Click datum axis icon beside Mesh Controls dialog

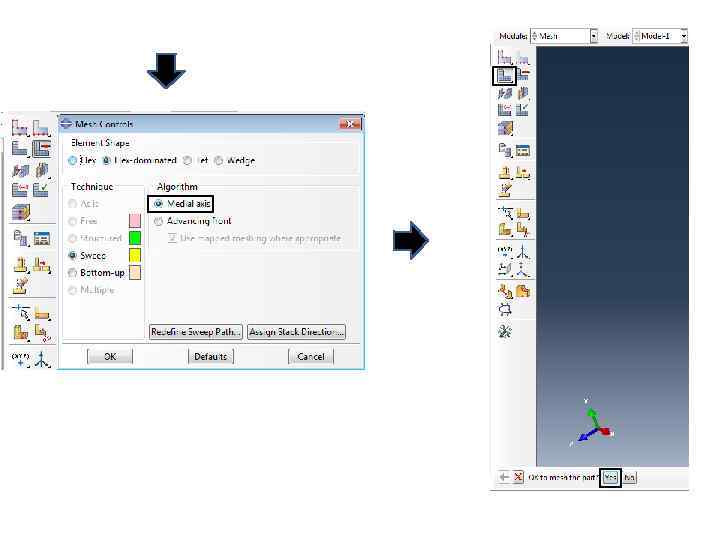(x=42, y=359)
